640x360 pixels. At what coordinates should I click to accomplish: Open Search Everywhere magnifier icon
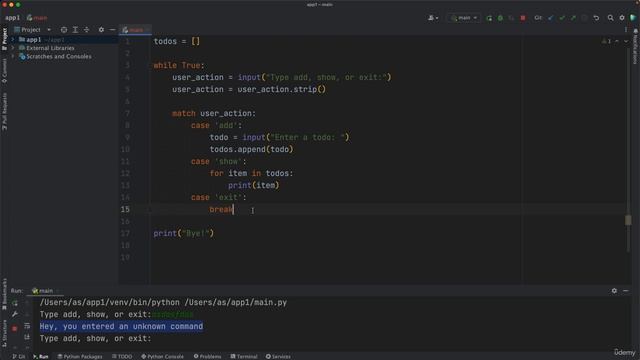pos(611,18)
